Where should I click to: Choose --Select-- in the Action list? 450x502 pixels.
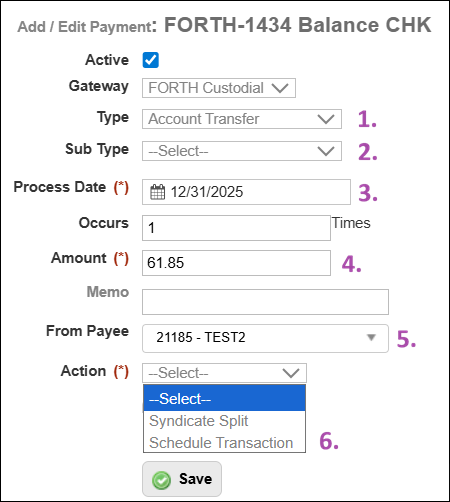coord(224,398)
